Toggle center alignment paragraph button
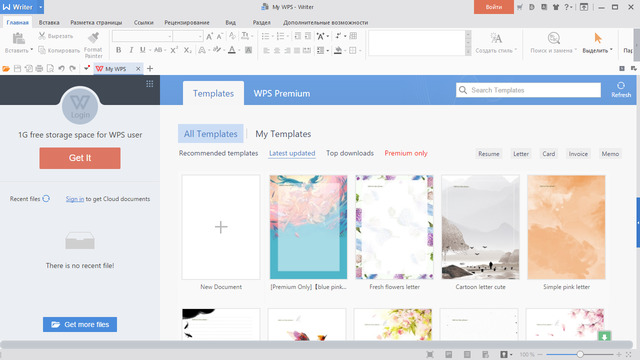This screenshot has width=640, height=360. (277, 50)
